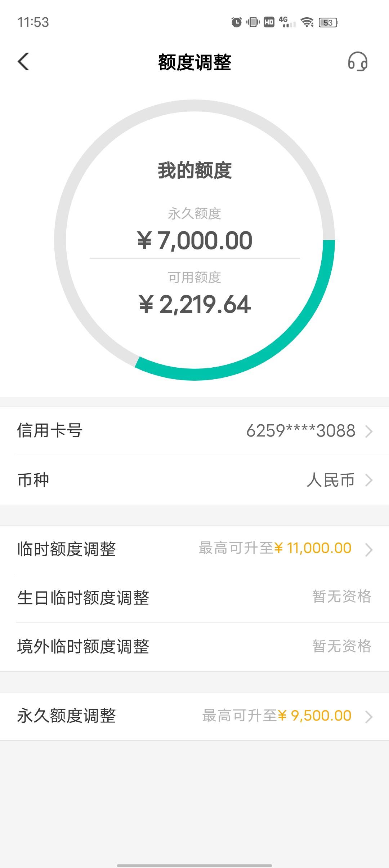
Task: Open the 永久额度调整 chevron arrow
Action: 368,717
